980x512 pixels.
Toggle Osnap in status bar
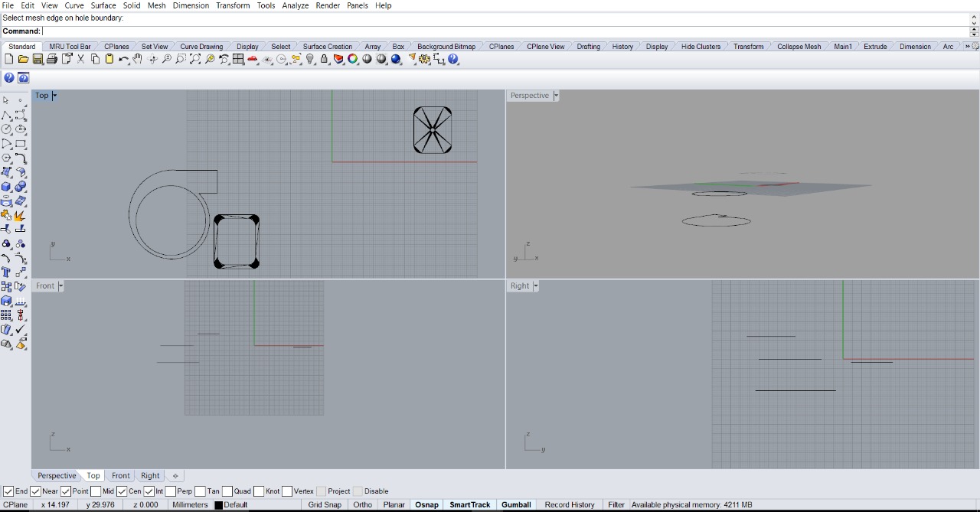[426, 505]
